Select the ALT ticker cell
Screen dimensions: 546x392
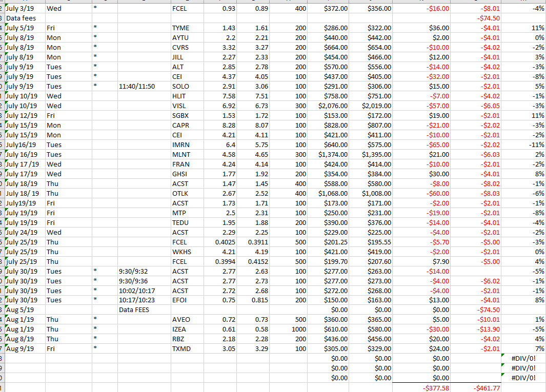click(187, 67)
